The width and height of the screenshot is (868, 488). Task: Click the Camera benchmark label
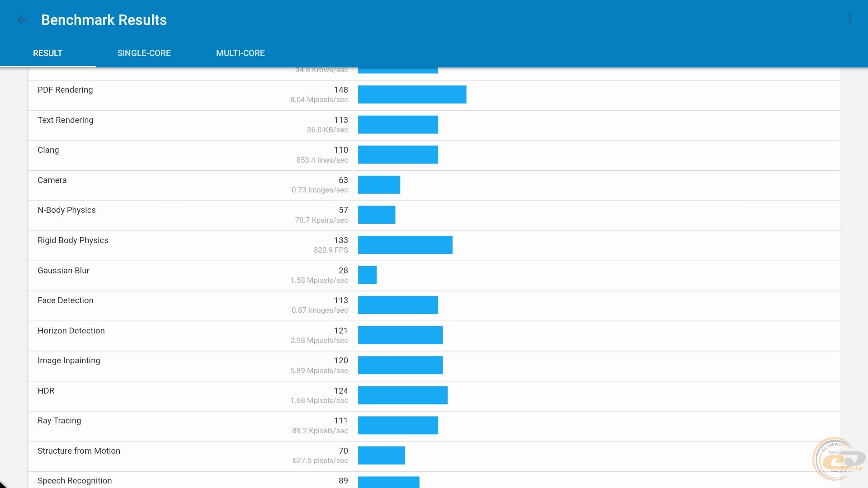coord(52,180)
